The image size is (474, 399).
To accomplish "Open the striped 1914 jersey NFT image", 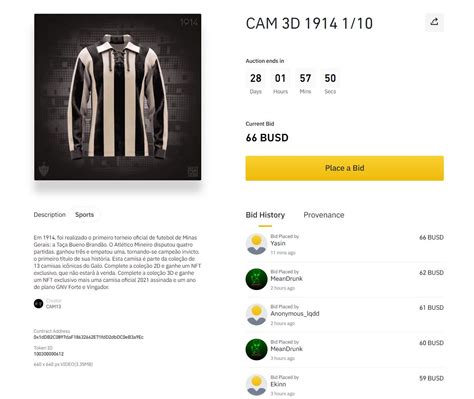I will (118, 97).
